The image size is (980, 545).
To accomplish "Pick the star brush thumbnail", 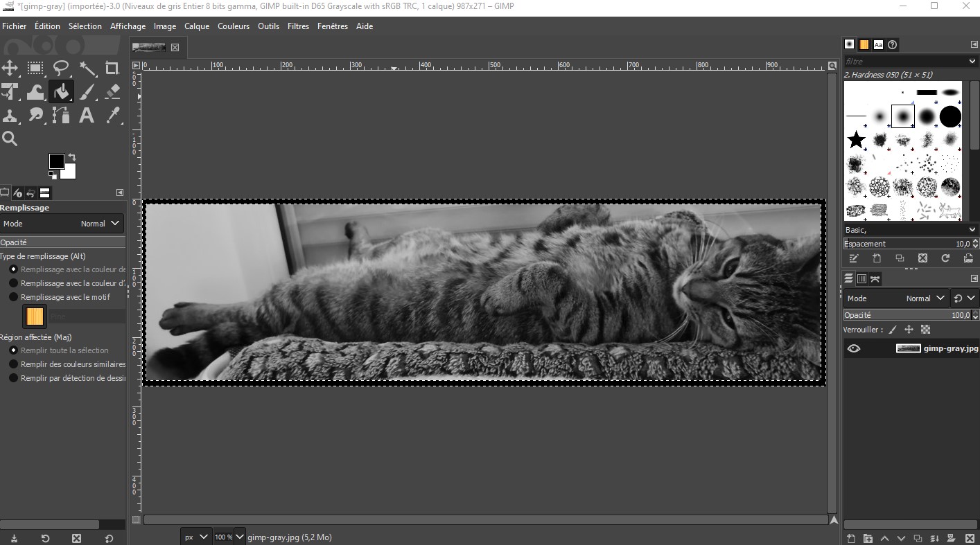I will [x=857, y=140].
